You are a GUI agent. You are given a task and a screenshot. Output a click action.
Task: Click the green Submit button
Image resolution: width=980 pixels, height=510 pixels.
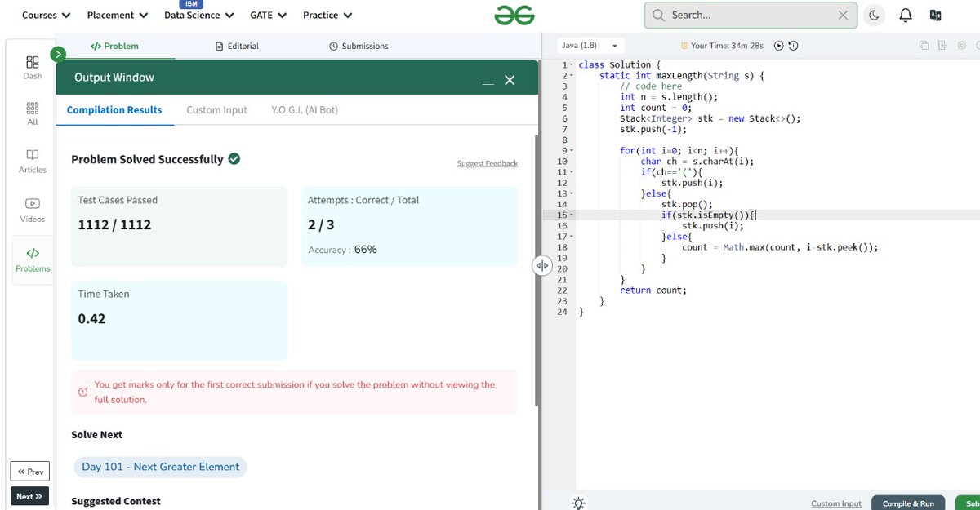(967, 503)
